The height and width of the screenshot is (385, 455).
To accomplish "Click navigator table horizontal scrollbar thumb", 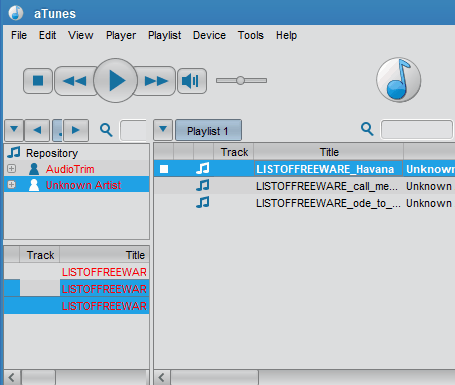I will coord(38,378).
